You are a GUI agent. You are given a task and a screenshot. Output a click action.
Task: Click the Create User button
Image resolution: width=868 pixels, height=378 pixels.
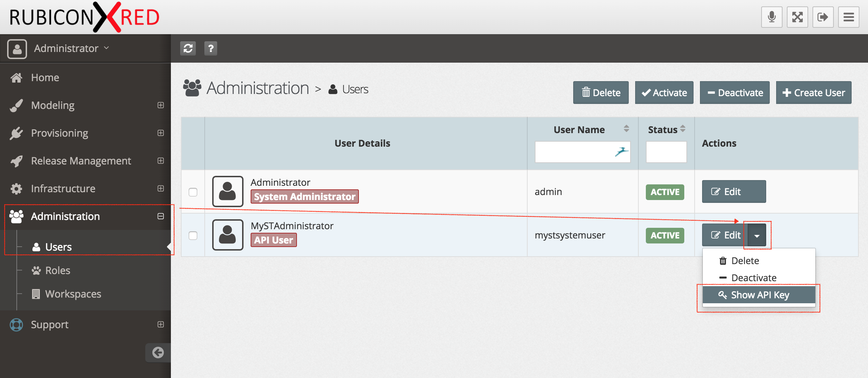click(814, 93)
